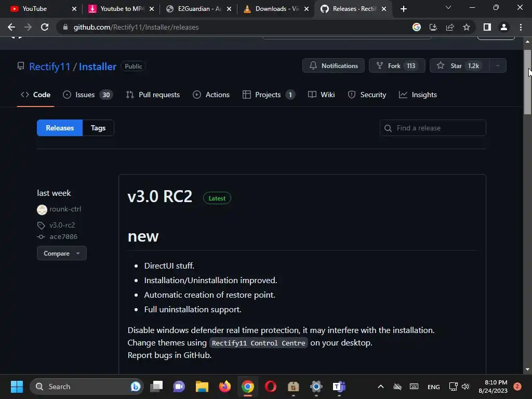
Task: Open the Bing chat icon in search
Action: tap(136, 387)
